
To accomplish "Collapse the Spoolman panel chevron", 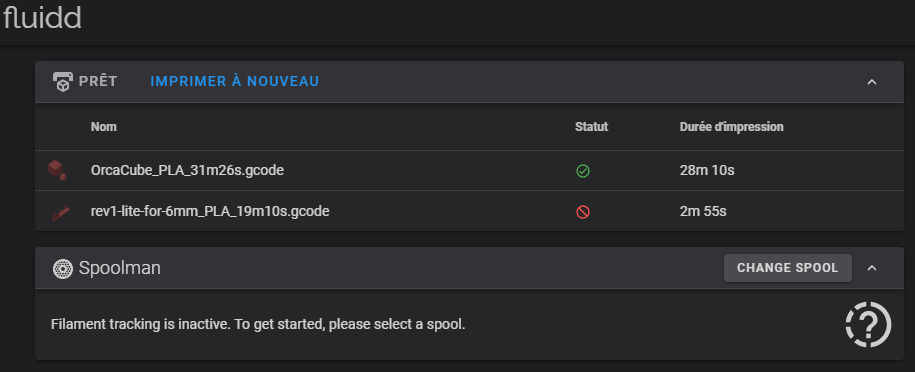I will pos(872,268).
